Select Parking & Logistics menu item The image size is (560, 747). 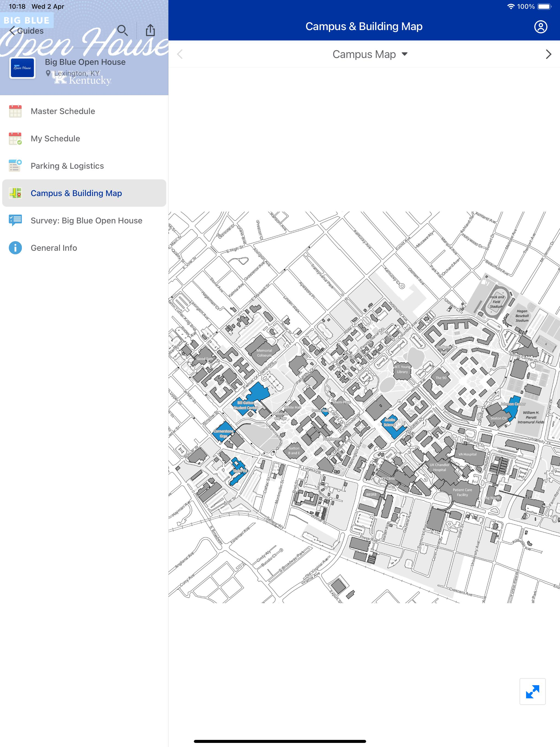click(x=67, y=166)
